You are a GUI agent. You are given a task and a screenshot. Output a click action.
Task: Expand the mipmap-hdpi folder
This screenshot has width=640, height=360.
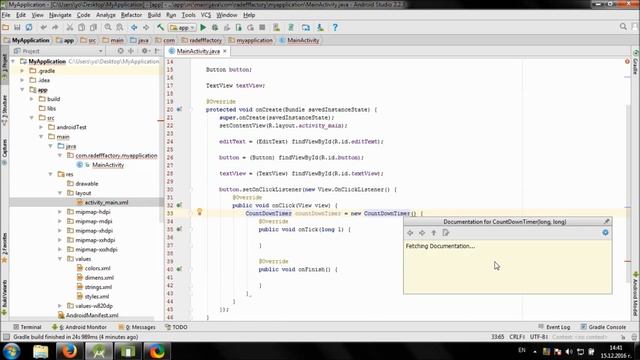tap(60, 212)
